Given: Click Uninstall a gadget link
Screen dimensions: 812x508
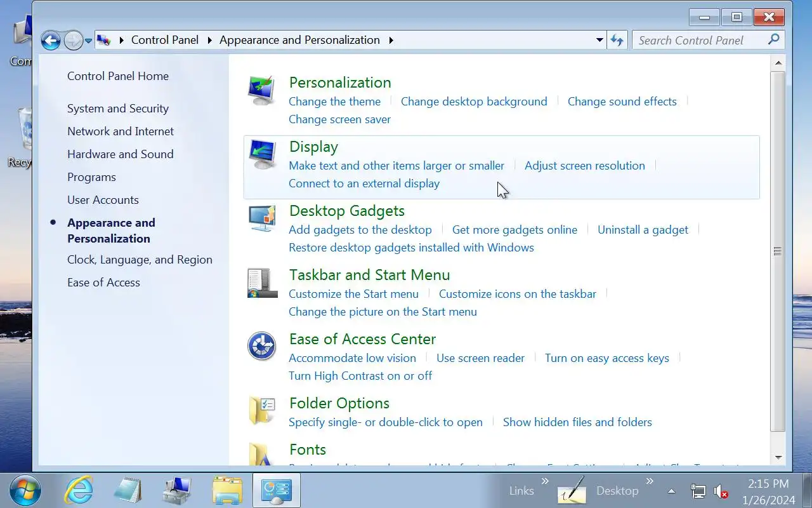Looking at the screenshot, I should (x=643, y=230).
